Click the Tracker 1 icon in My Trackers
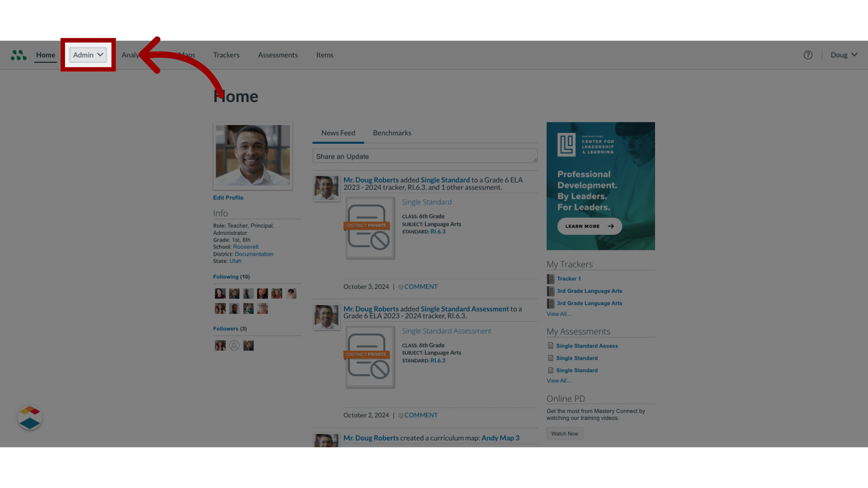The image size is (868, 488). (550, 279)
